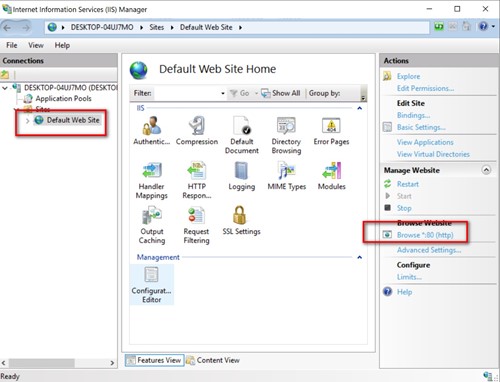Open the Limits link under Configure
Screen dimensions: 500x382
tap(409, 277)
